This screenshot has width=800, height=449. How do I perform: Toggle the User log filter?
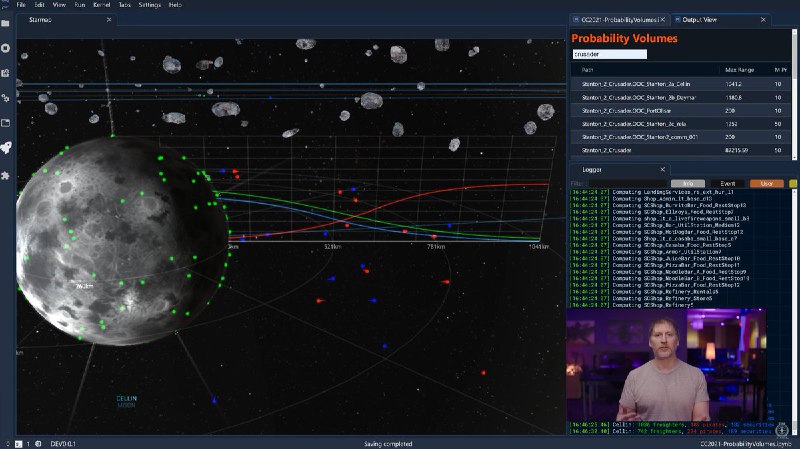click(x=767, y=184)
